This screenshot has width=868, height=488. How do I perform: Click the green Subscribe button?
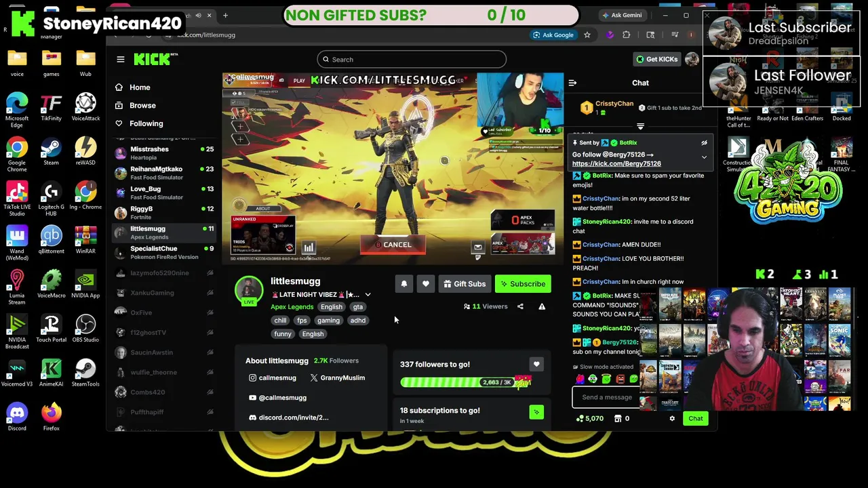coord(523,284)
